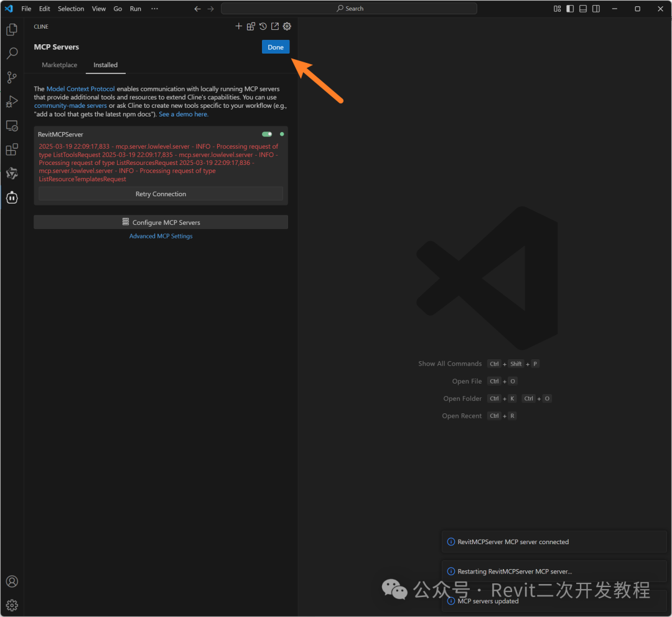Image resolution: width=672 pixels, height=617 pixels.
Task: Open the Source Control view
Action: pos(12,78)
